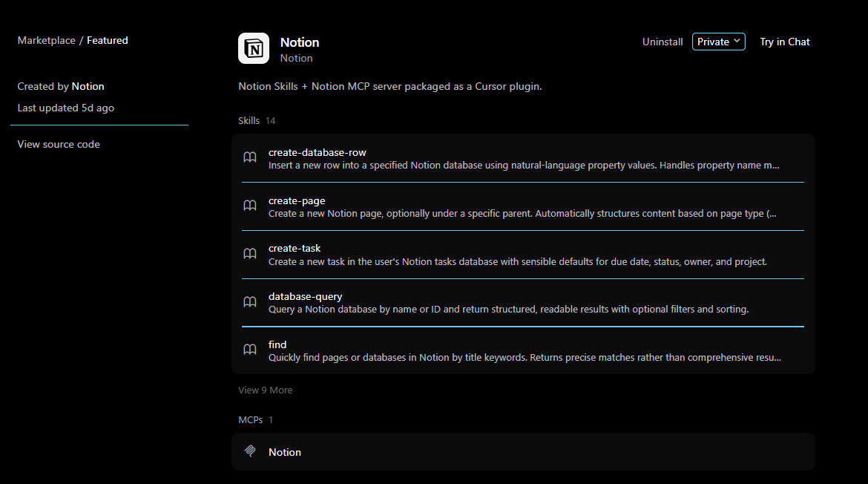Click the create-page description text
This screenshot has width=868, height=484.
pos(522,214)
